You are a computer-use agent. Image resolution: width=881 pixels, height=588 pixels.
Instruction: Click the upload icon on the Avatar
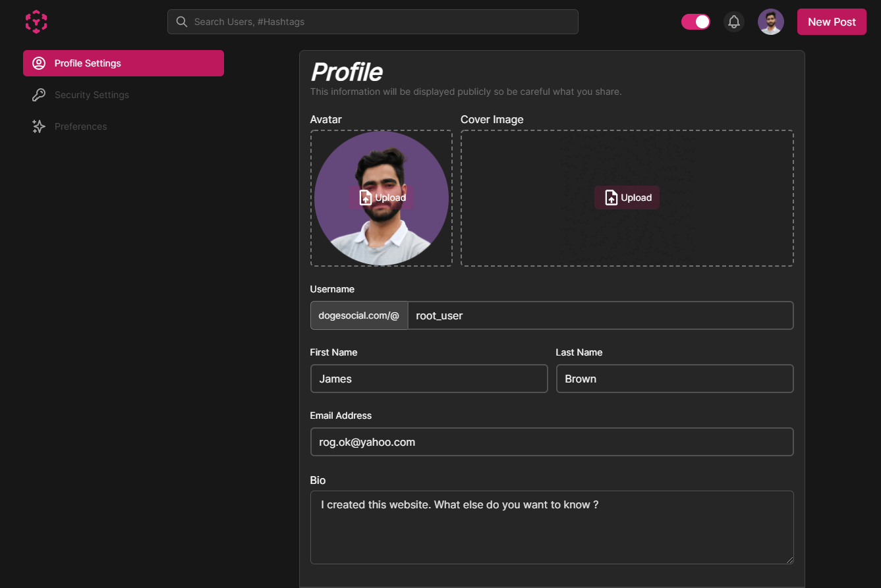[x=365, y=197]
